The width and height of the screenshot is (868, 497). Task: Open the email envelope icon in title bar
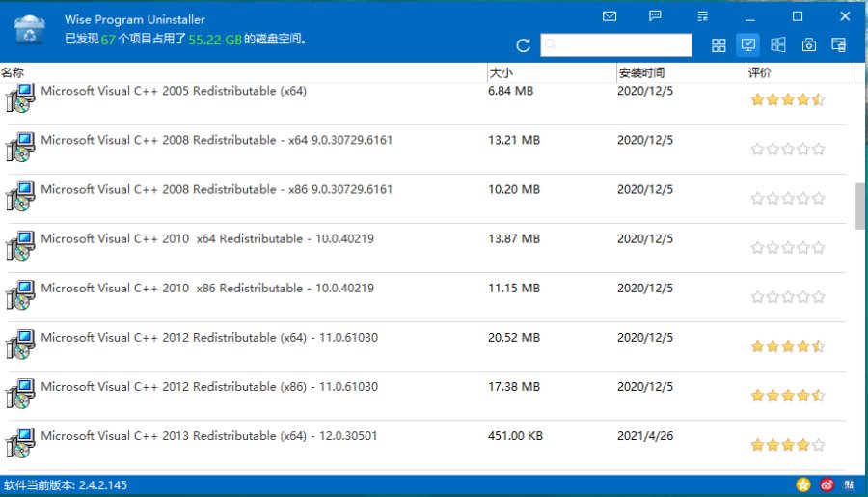(x=610, y=16)
